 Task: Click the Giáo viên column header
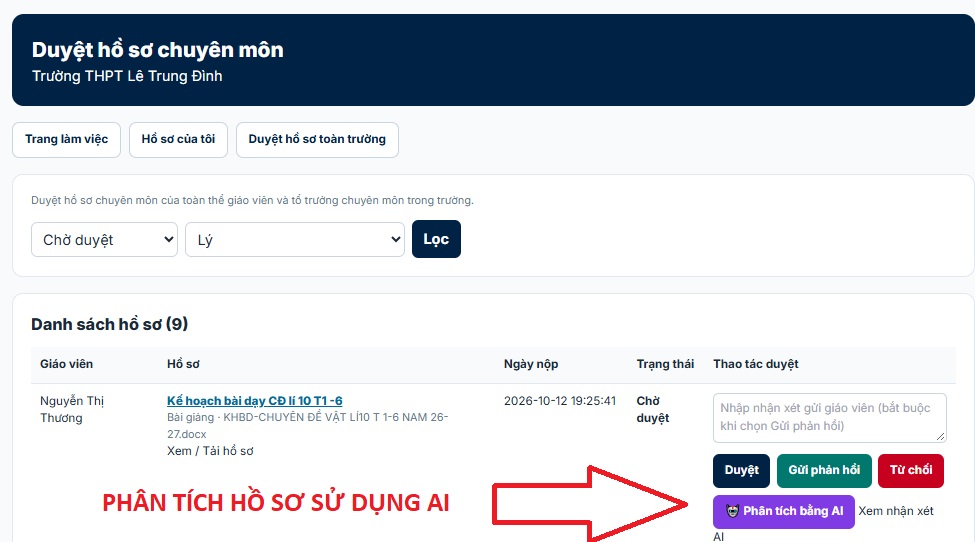click(67, 364)
